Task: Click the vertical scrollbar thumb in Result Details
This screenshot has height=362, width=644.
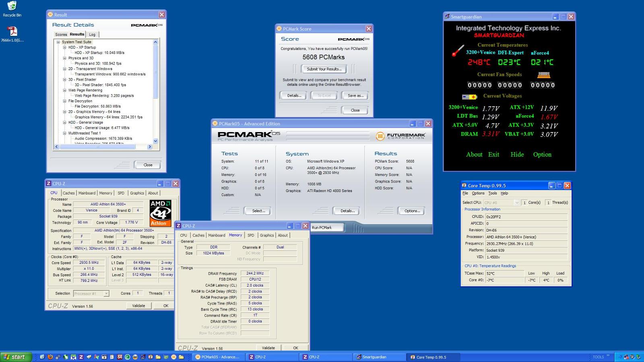Action: 156,72
